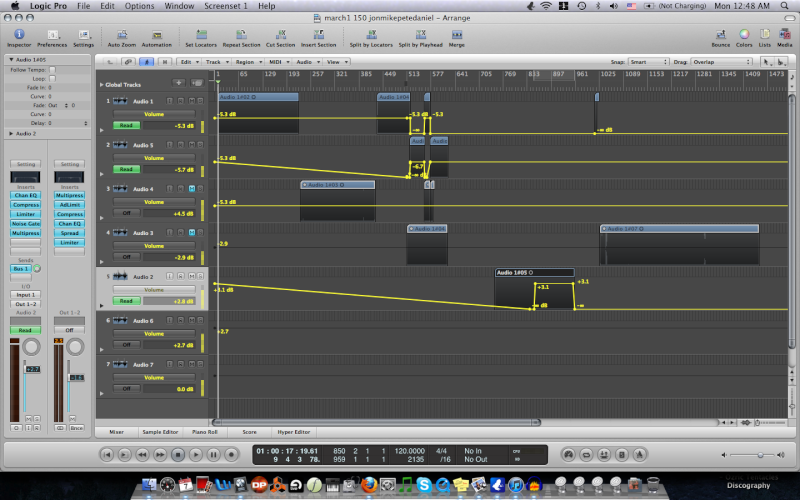
Task: Unmute the Audio 4 track
Action: coord(192,188)
